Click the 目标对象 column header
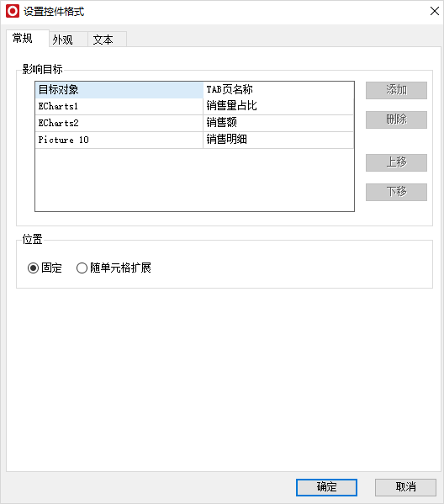 [x=119, y=90]
